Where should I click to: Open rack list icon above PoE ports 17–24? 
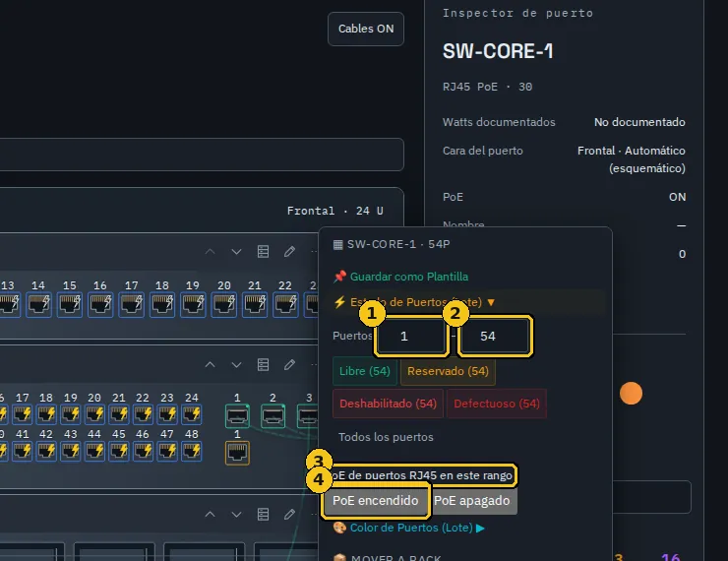(264, 364)
